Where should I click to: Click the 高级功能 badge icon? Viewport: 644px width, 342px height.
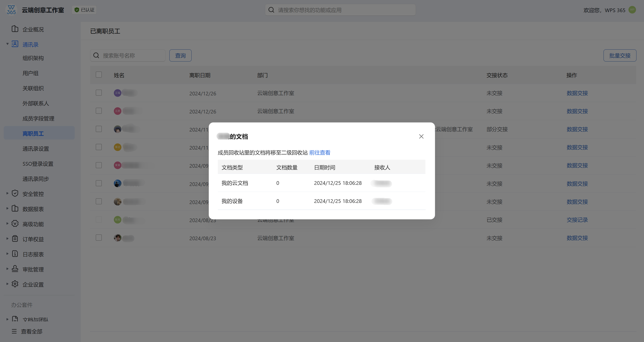coord(15,224)
